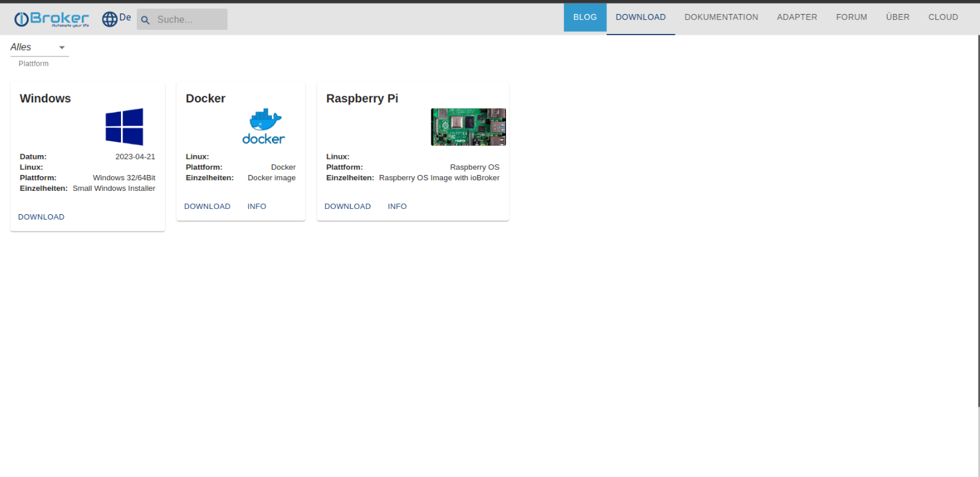Click DOWNLOAD on the Raspberry Pi card
The width and height of the screenshot is (980, 477).
coord(348,206)
